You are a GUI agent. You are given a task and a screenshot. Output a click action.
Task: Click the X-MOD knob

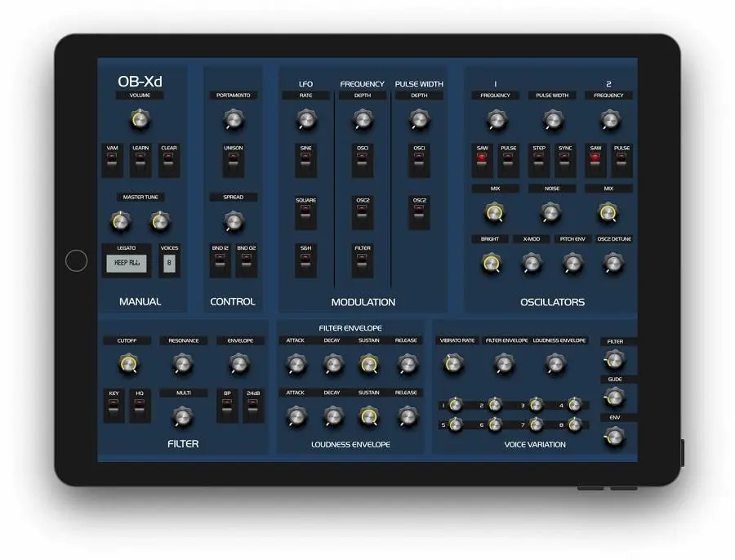pos(531,264)
